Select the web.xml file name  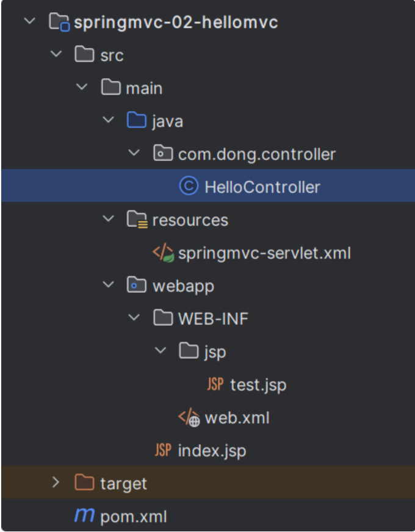pyautogui.click(x=237, y=418)
